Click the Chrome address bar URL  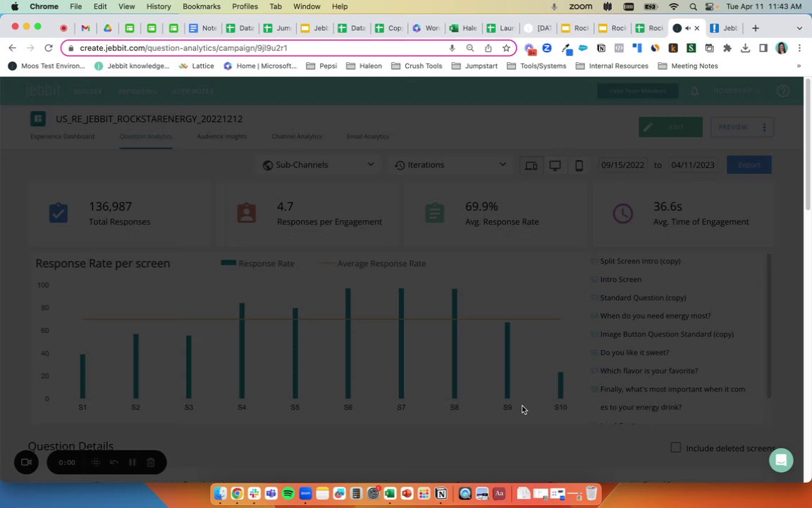coord(183,48)
